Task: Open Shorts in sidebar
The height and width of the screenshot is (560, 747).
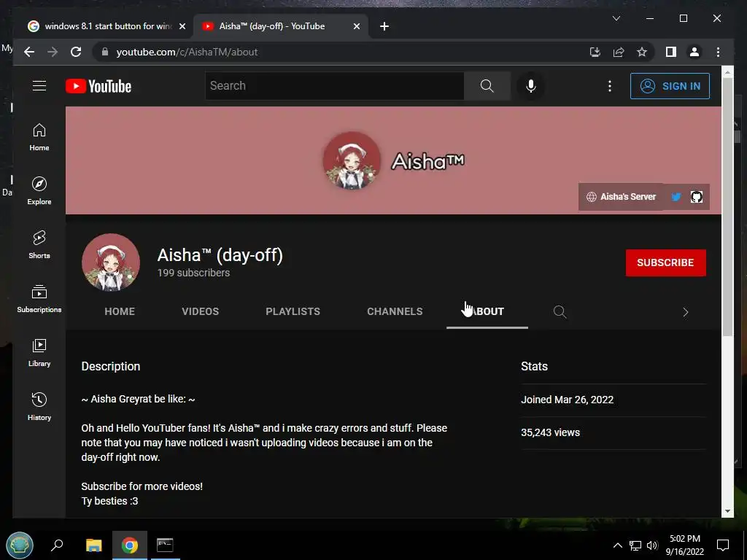Action: [39, 245]
